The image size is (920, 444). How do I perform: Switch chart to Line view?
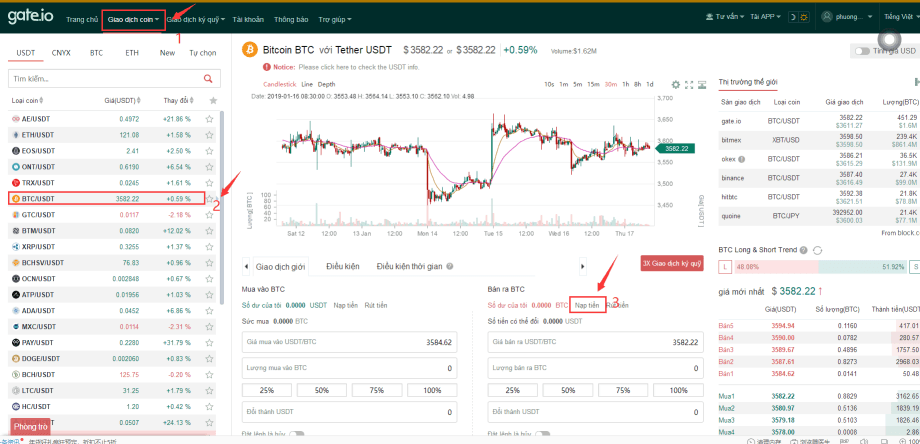[307, 84]
